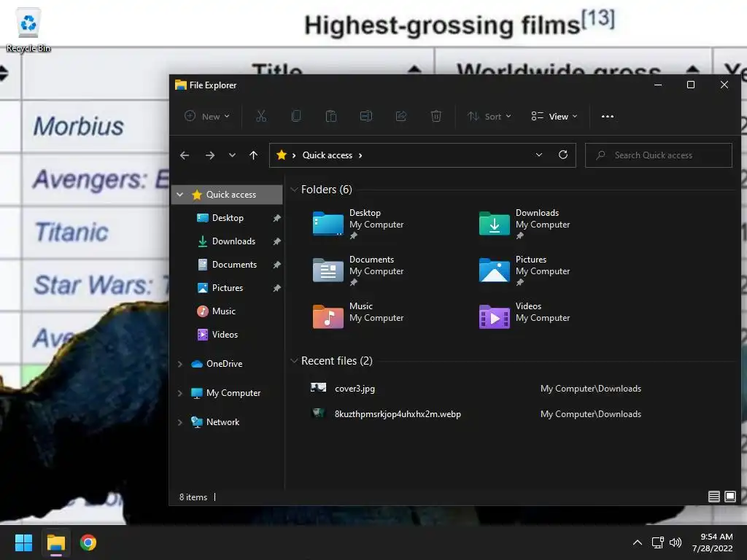Select Music in navigation pane
747x560 pixels.
tap(223, 311)
